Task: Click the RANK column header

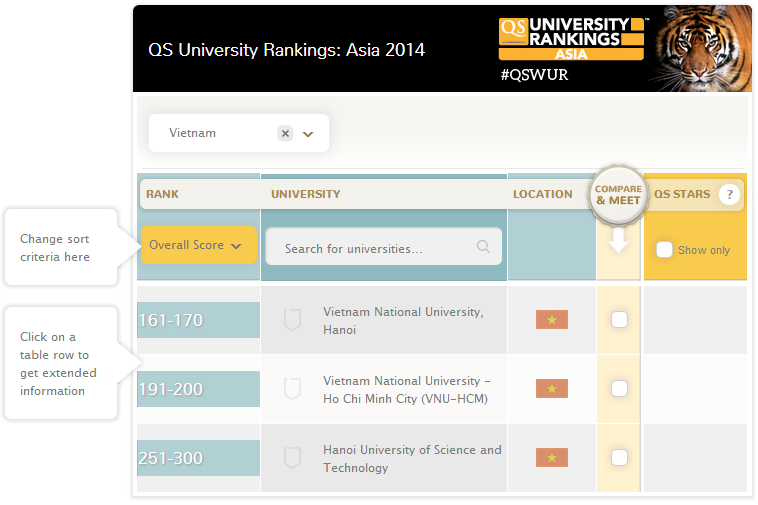Action: coord(162,194)
